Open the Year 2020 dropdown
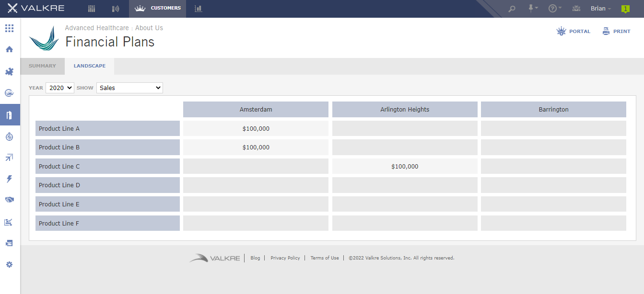The height and width of the screenshot is (294, 644). (60, 88)
